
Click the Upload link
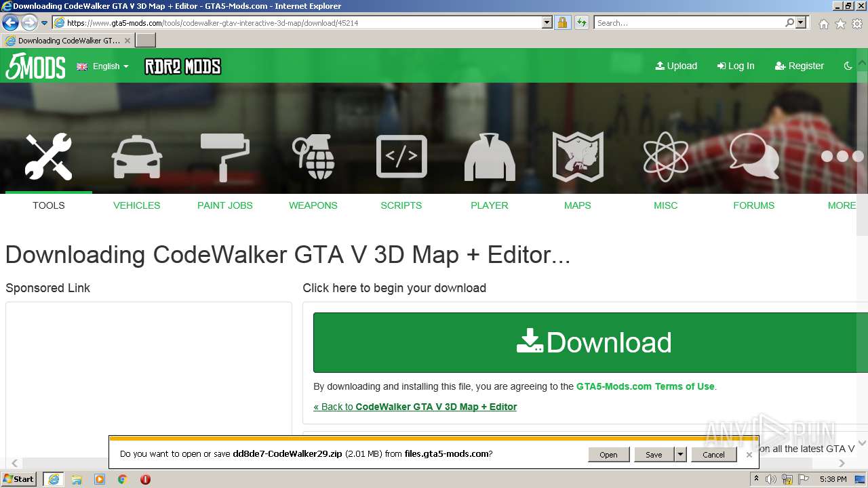point(676,66)
